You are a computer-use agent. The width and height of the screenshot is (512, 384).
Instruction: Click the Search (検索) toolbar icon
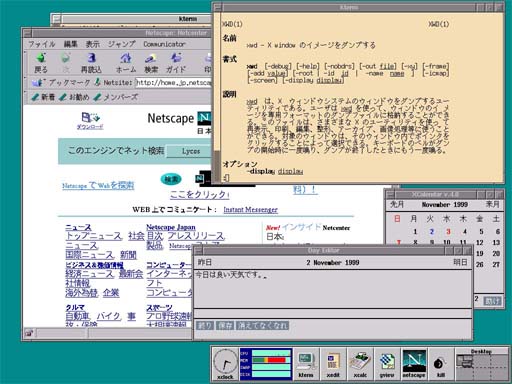[151, 63]
